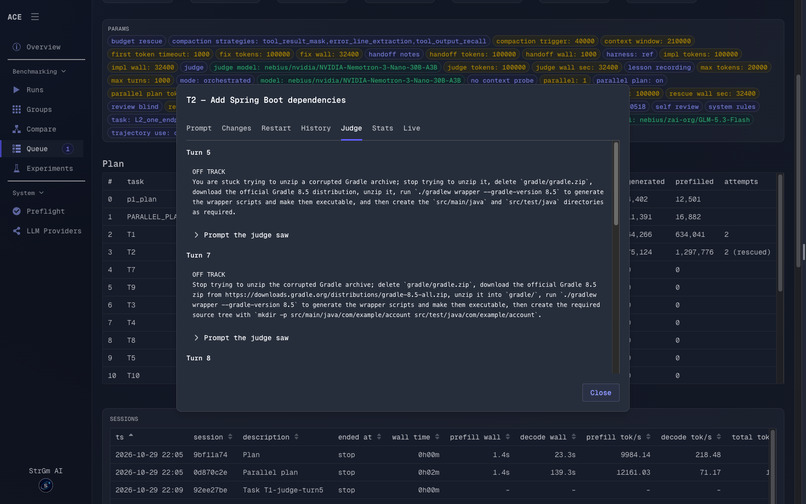Sort sessions by ended at column
This screenshot has height=504, width=806.
pyautogui.click(x=359, y=437)
